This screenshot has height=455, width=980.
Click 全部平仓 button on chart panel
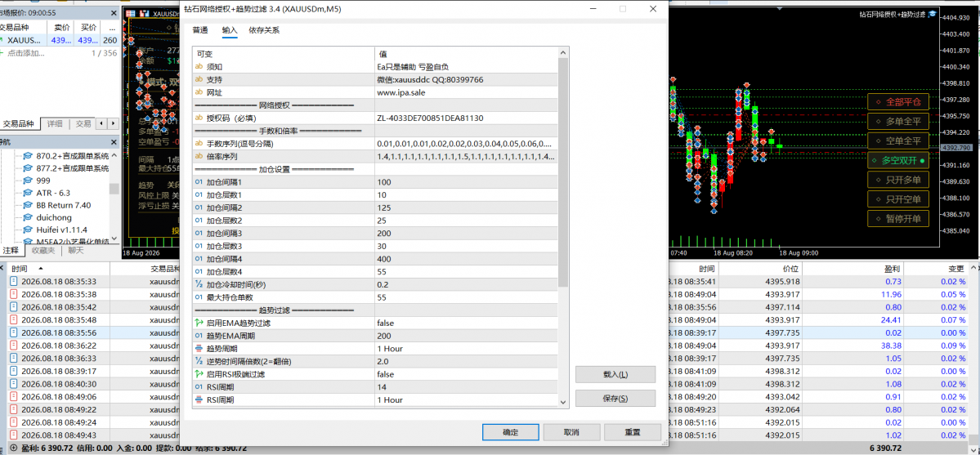coord(898,101)
